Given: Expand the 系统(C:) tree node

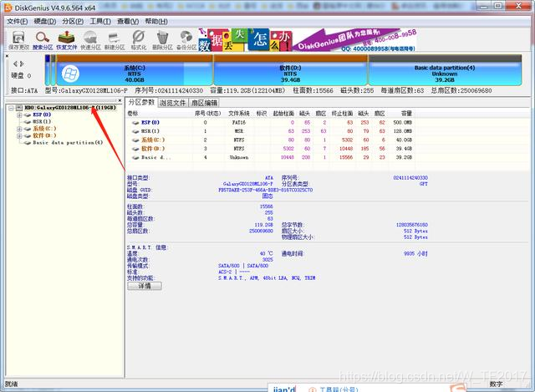Looking at the screenshot, I should point(19,129).
